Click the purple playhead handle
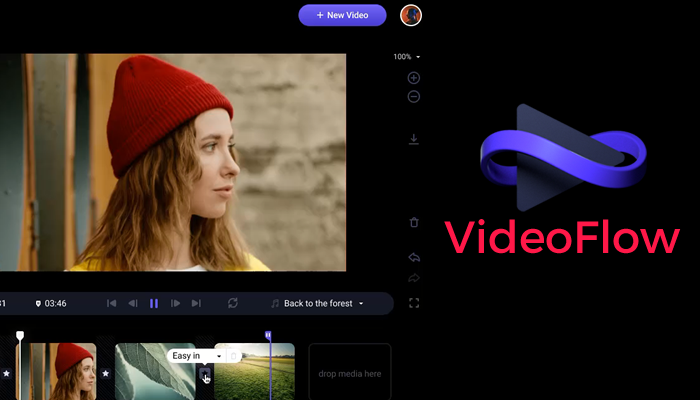700x400 pixels. [268, 335]
